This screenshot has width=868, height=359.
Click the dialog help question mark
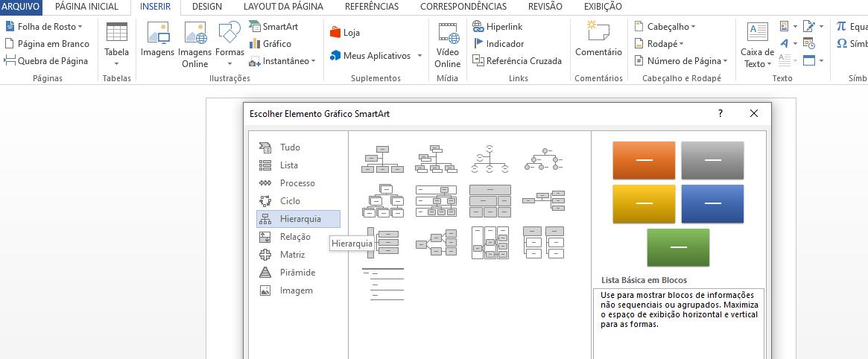pyautogui.click(x=720, y=114)
